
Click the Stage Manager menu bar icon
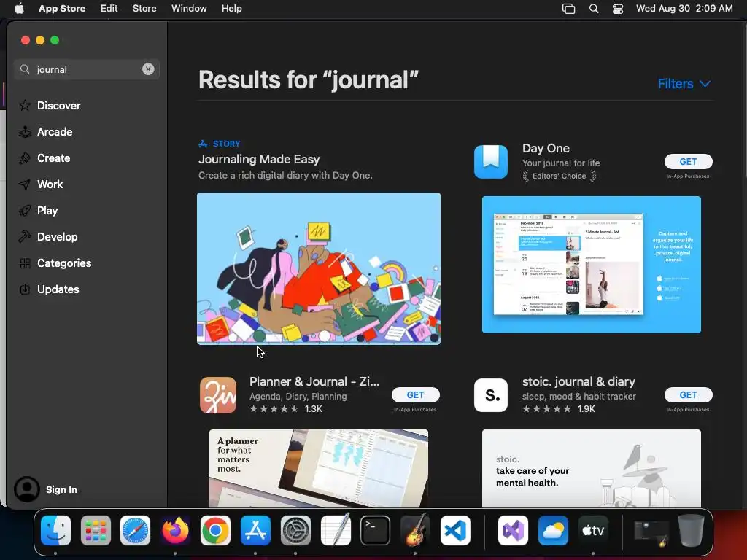point(568,9)
